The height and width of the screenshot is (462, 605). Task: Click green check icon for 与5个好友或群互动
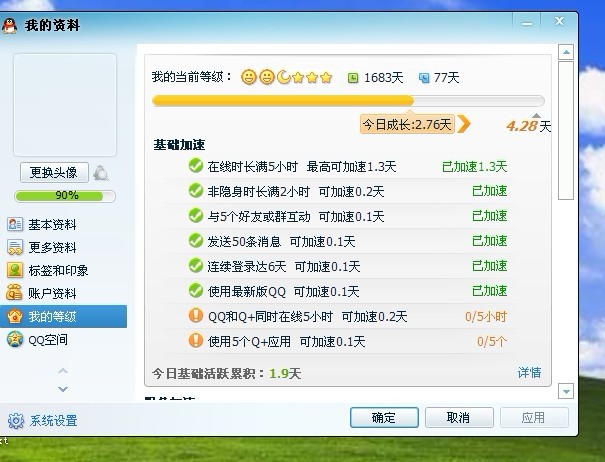pyautogui.click(x=196, y=215)
